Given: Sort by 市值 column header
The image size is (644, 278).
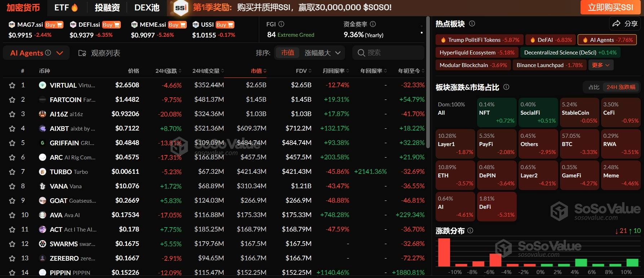Looking at the screenshot, I should (259, 71).
